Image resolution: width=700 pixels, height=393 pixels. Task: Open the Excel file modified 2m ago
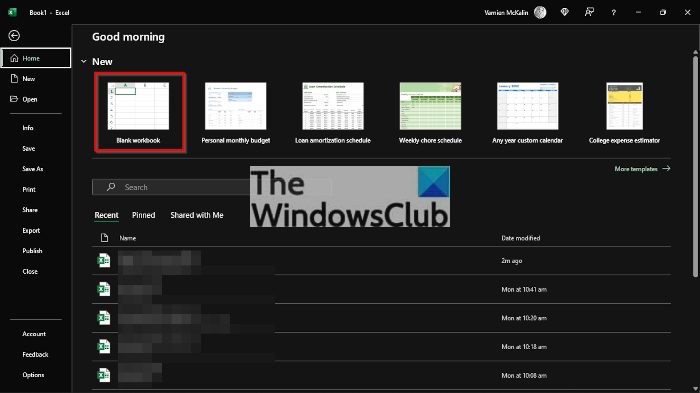381,261
